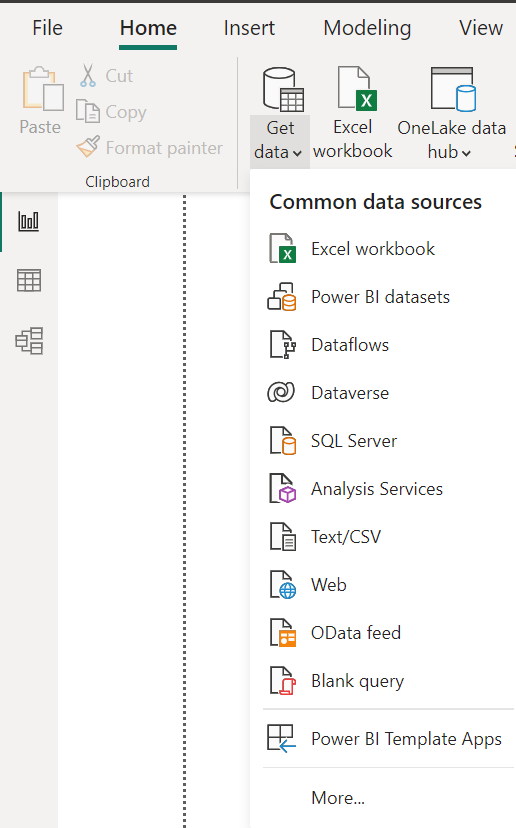Click the Excel workbook ribbon icon
516x828 pixels.
click(x=356, y=89)
